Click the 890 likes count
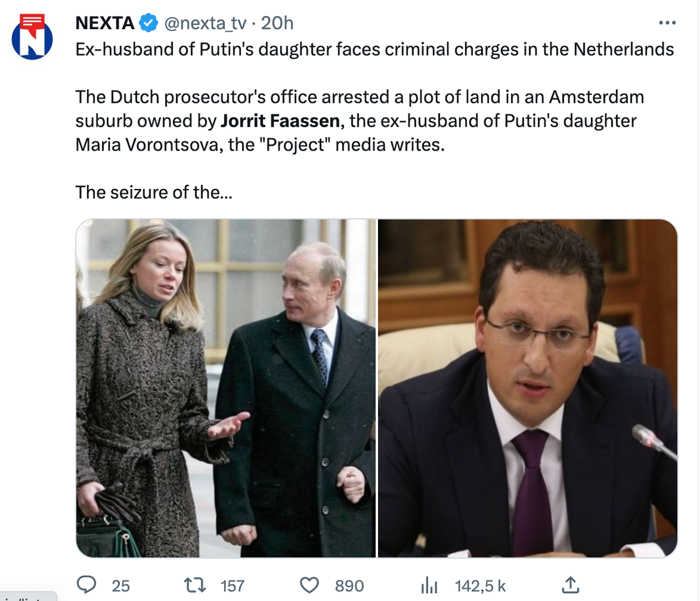This screenshot has width=700, height=601. pyautogui.click(x=349, y=585)
